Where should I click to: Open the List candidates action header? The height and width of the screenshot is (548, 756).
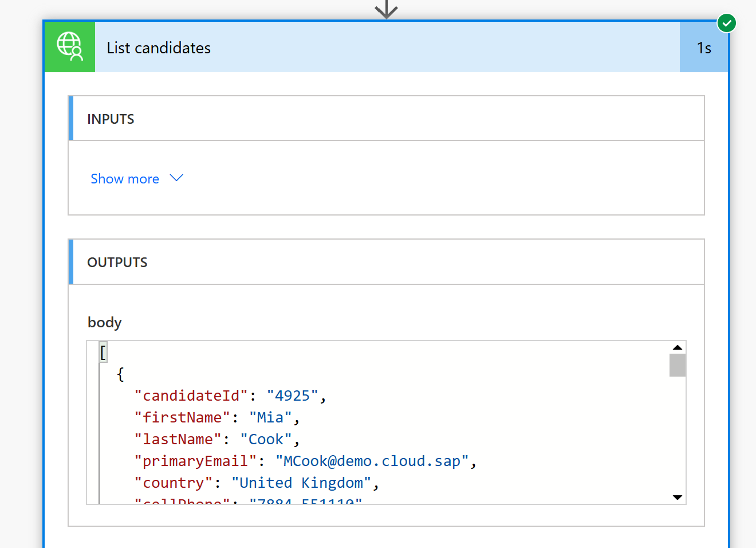point(387,48)
